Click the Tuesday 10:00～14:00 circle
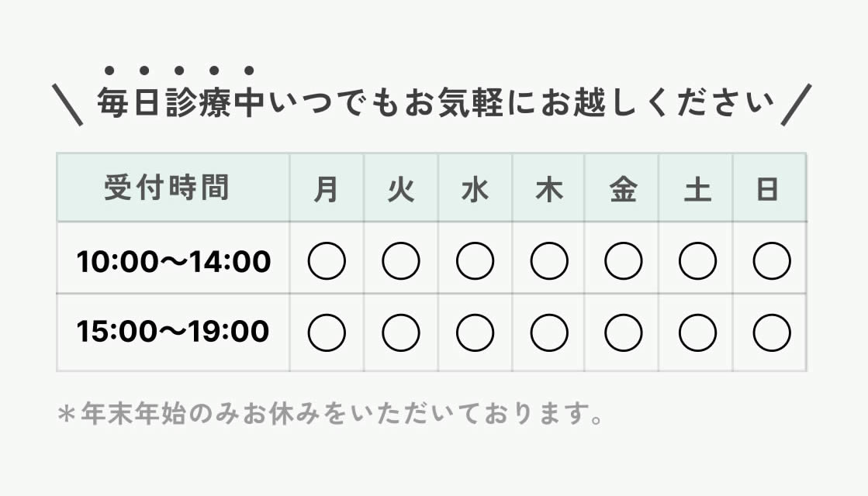Image resolution: width=868 pixels, height=496 pixels. coord(401,261)
